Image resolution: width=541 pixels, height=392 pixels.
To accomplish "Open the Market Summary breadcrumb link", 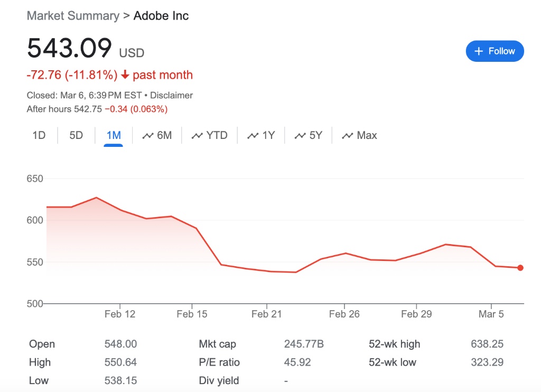I will coord(73,16).
